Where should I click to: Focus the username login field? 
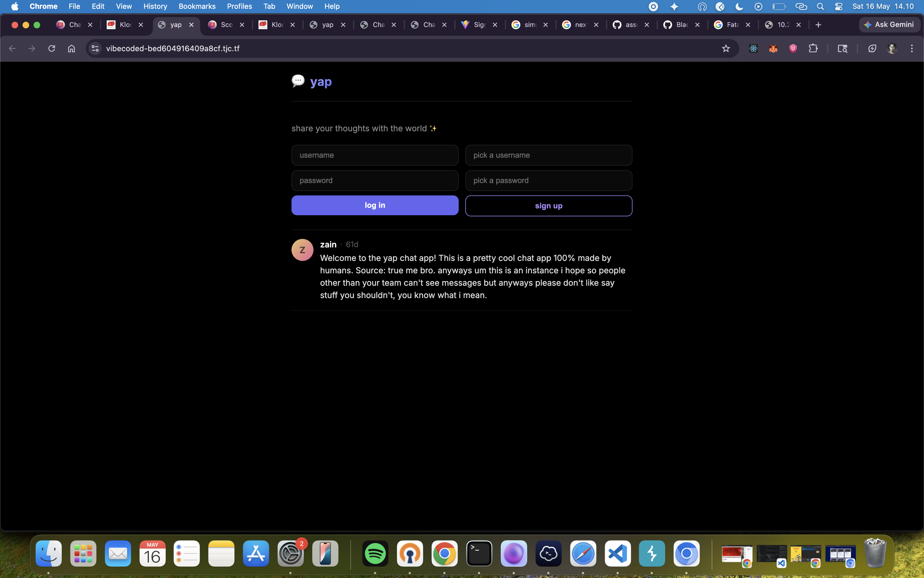pyautogui.click(x=375, y=155)
